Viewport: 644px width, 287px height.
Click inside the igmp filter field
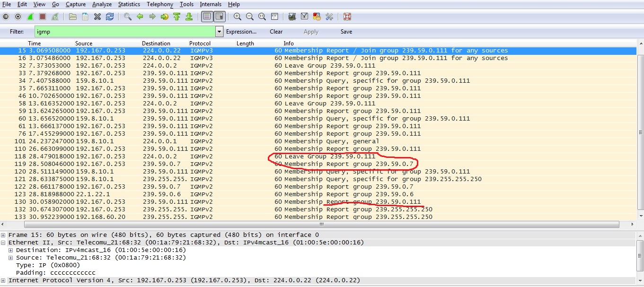(x=123, y=32)
